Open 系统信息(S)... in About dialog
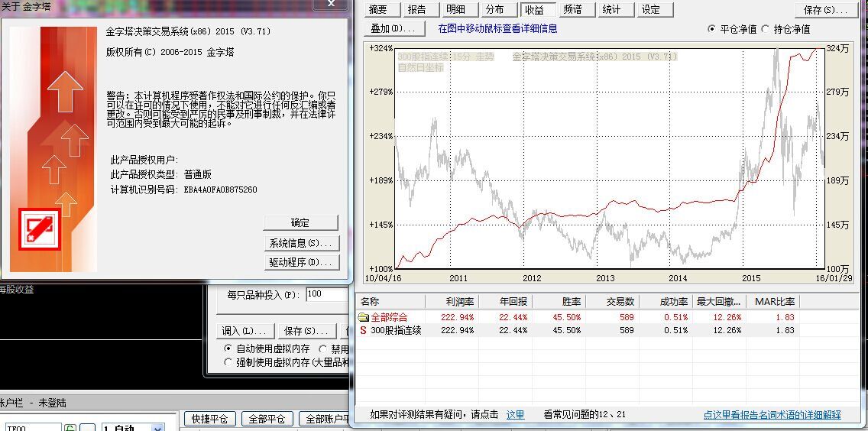 [301, 243]
